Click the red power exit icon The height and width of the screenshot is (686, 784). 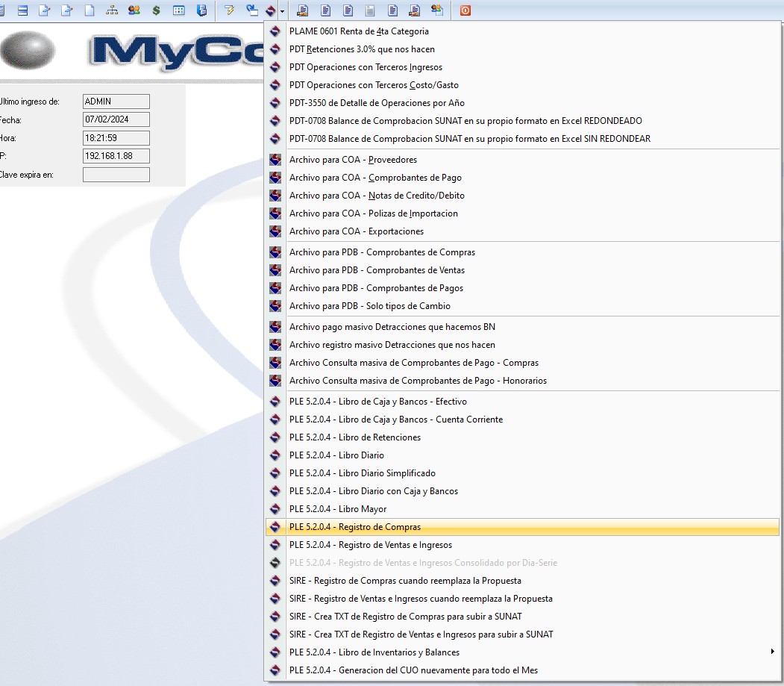click(465, 10)
